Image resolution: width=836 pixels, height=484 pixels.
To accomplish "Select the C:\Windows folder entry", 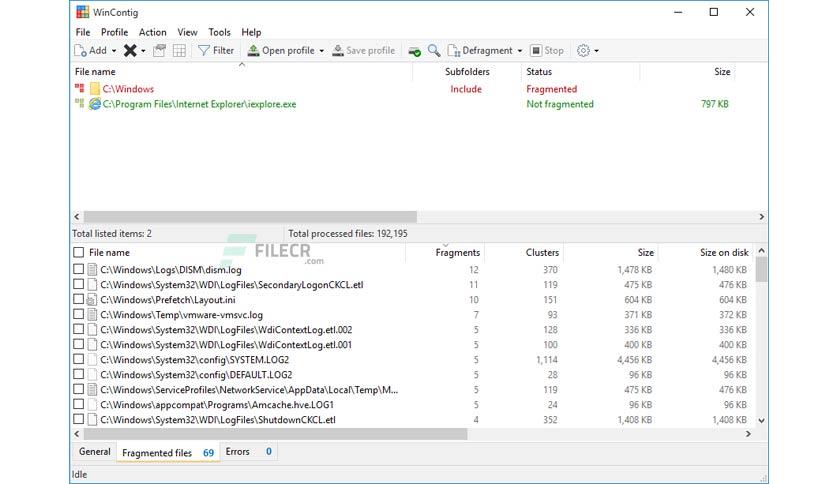I will coord(404,89).
